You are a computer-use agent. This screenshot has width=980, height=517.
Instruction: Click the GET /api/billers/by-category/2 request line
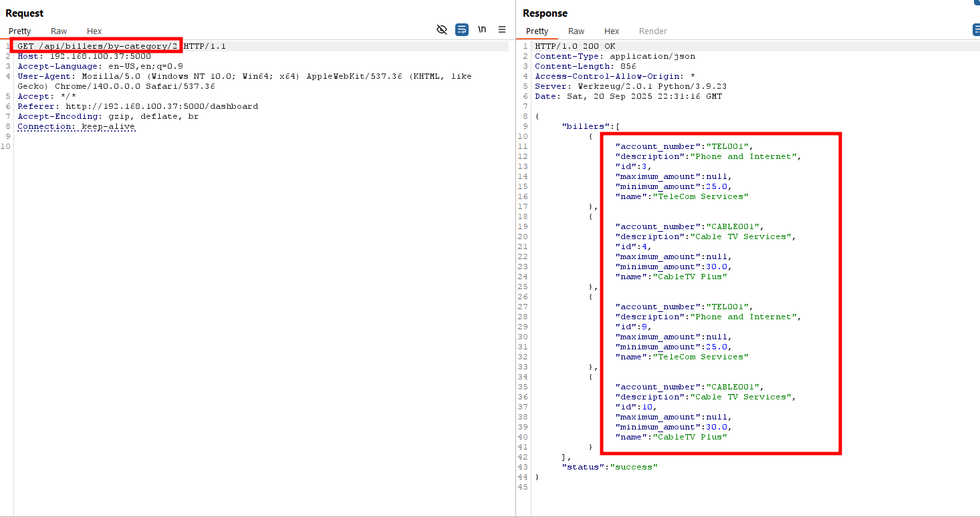point(98,46)
